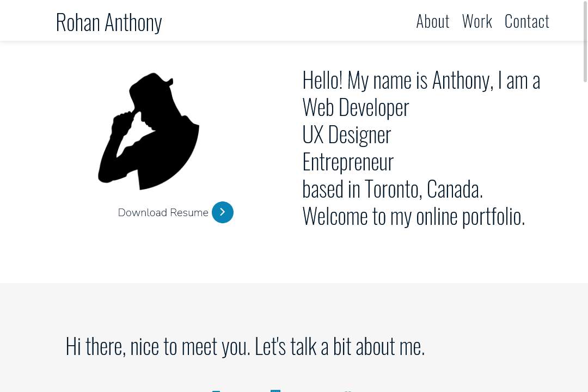Click the based in Toronto, Canada line
The image size is (588, 392).
pos(393,189)
